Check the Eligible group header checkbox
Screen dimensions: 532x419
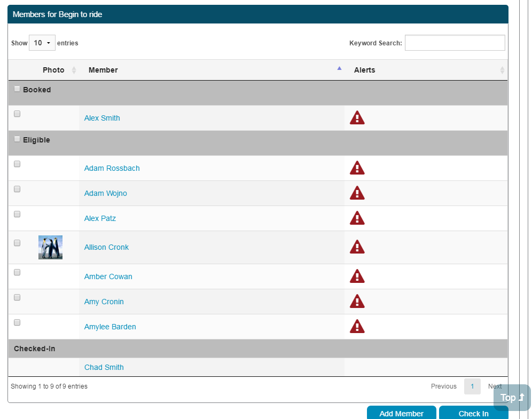(x=17, y=139)
